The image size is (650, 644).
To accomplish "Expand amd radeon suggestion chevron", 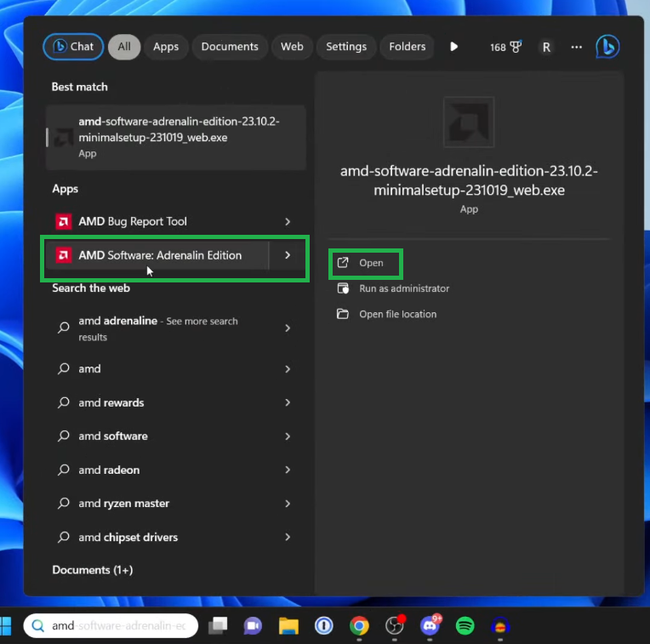I will pyautogui.click(x=288, y=470).
